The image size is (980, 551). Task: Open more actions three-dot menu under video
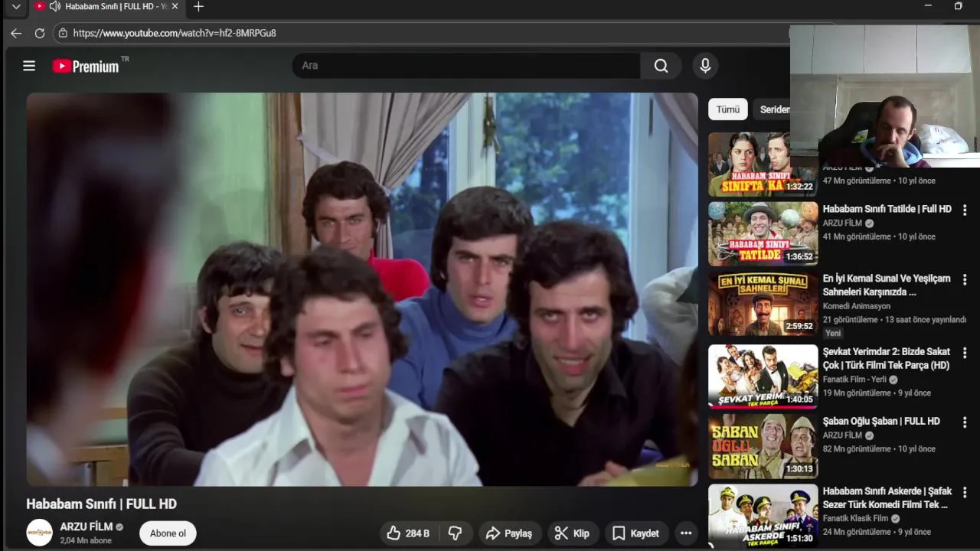tap(686, 533)
